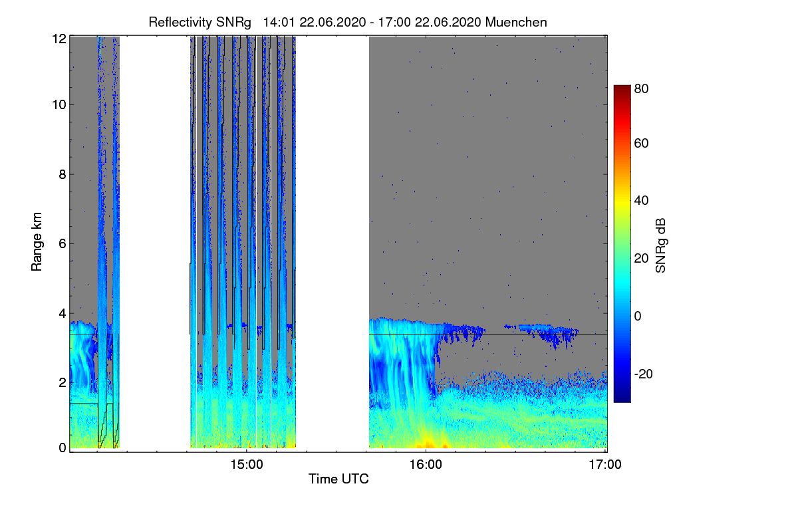Click the 'Time UTC' axis label
Screen dimensions: 798x532
click(338, 479)
